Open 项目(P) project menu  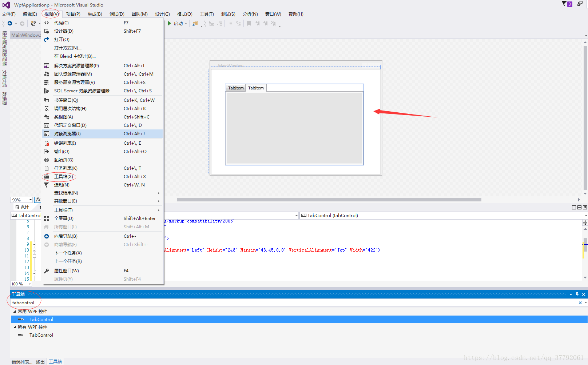pos(73,14)
